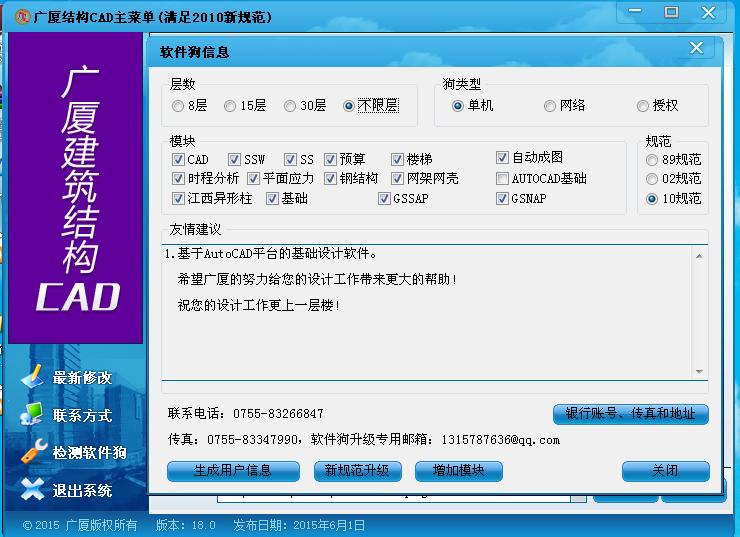The height and width of the screenshot is (537, 740).
Task: Click the line 祝您的设计工作更上一层楼!
Action: 259,305
